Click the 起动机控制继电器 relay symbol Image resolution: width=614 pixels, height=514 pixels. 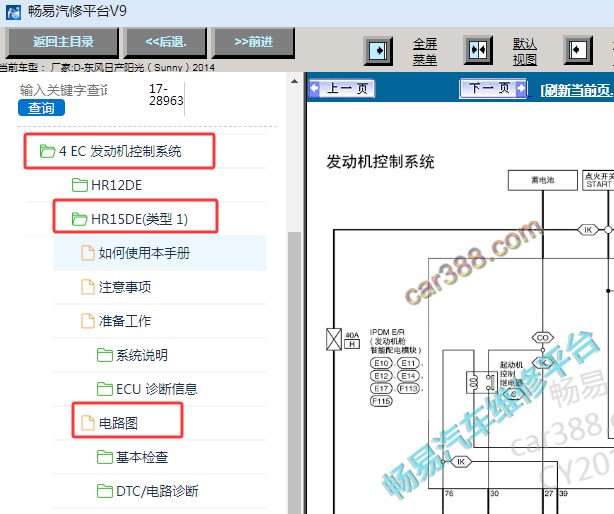pos(481,382)
